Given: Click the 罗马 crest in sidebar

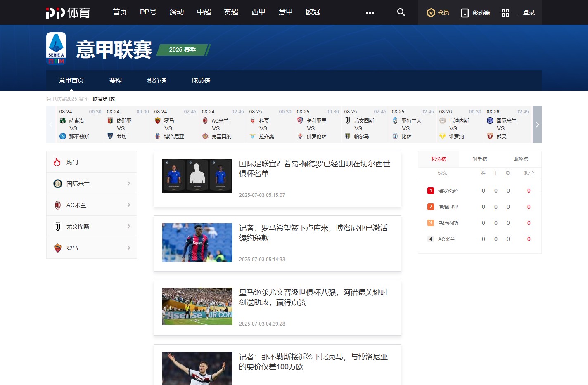Looking at the screenshot, I should [58, 248].
